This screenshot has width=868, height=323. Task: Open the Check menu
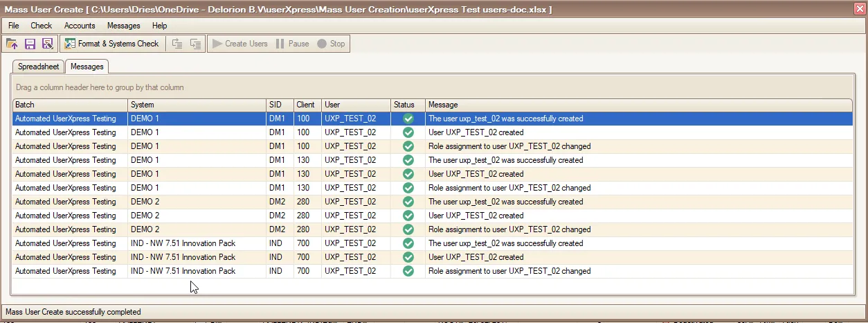pos(42,26)
